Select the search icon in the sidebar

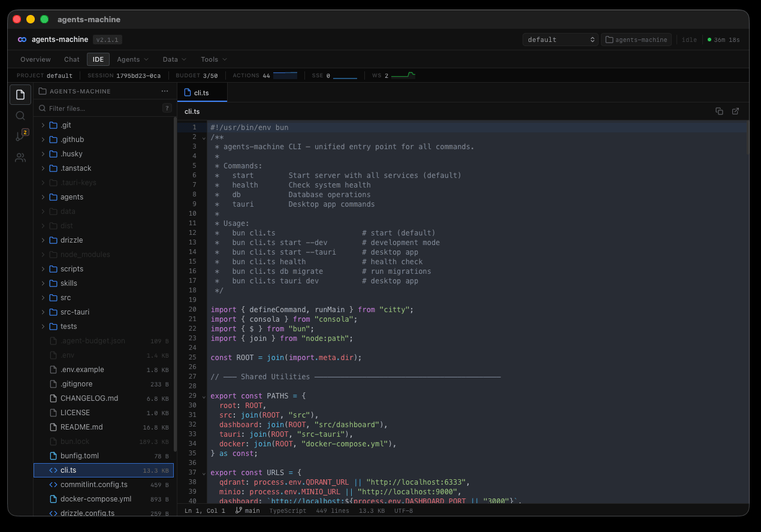coord(20,116)
